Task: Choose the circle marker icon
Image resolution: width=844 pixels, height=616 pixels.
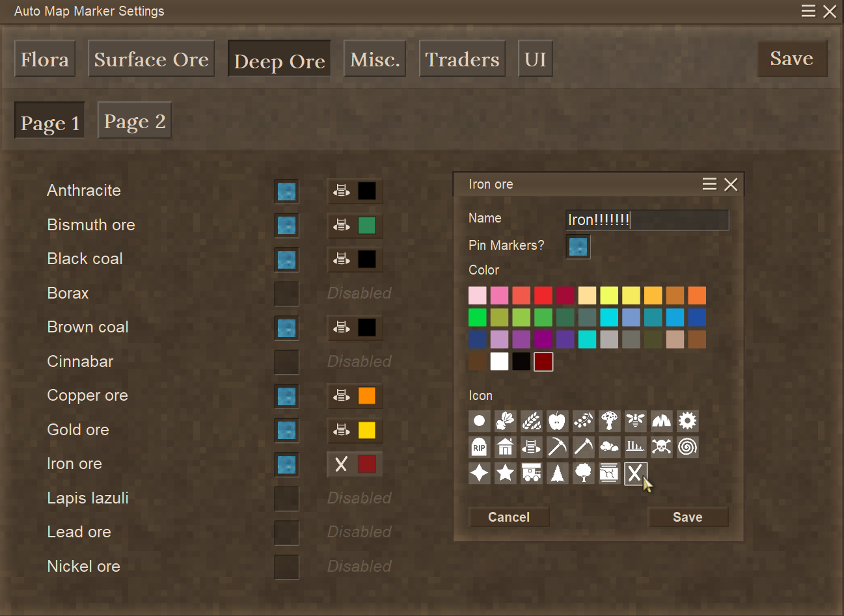Action: [x=480, y=421]
